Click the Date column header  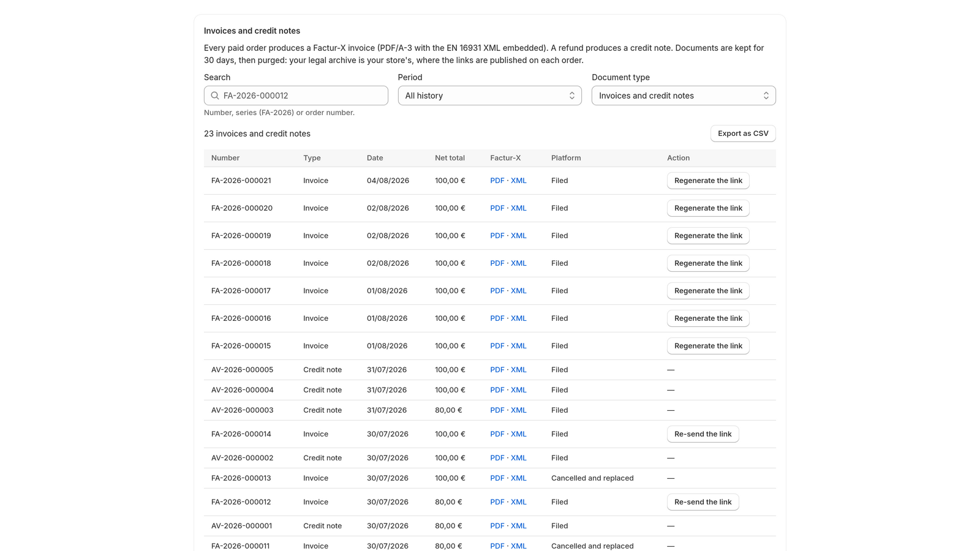(375, 158)
